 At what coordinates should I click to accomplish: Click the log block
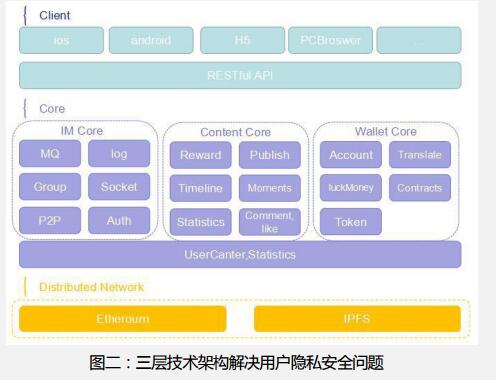(x=119, y=154)
